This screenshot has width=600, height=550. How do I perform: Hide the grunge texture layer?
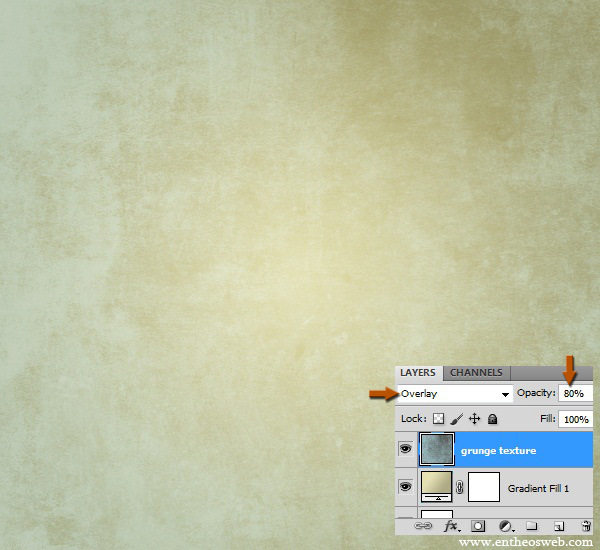coord(406,448)
